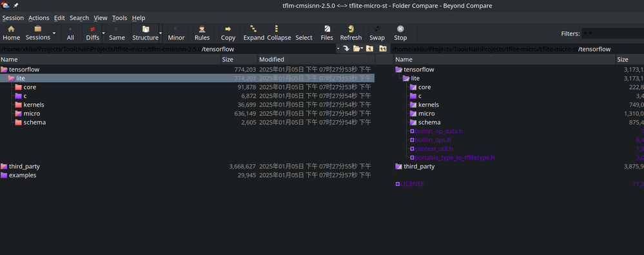
Task: Select builtin_op_data.h file in right pane
Action: point(438,131)
